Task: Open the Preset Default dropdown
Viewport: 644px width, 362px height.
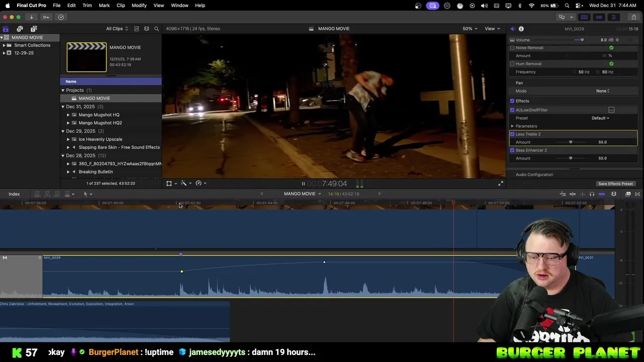Action: (x=600, y=118)
